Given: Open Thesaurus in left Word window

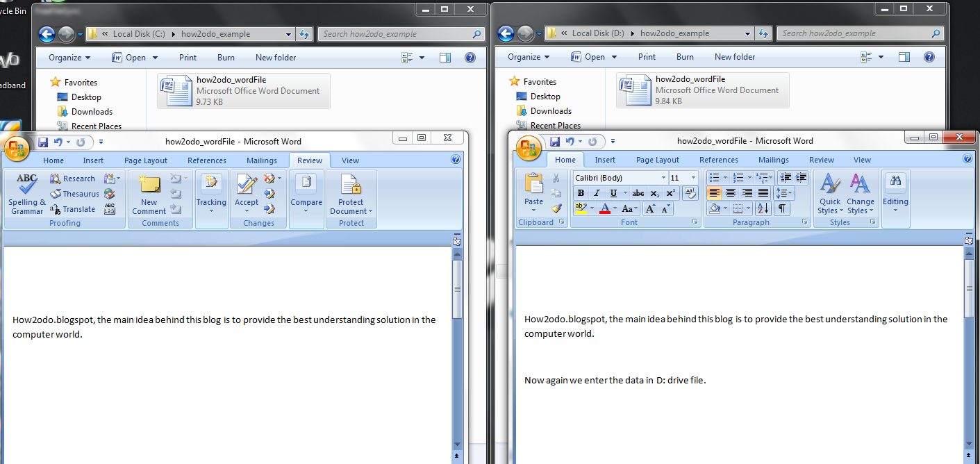Looking at the screenshot, I should coord(74,194).
